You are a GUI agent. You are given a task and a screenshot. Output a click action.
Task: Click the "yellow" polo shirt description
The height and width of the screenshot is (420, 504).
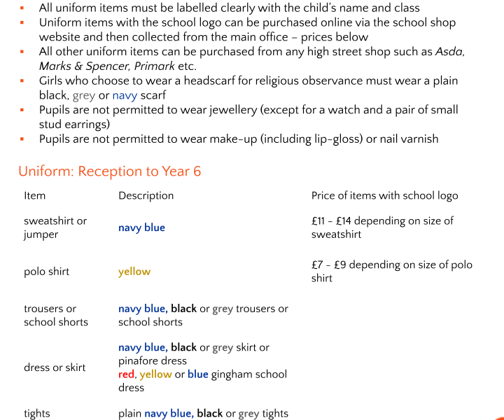coord(134,272)
